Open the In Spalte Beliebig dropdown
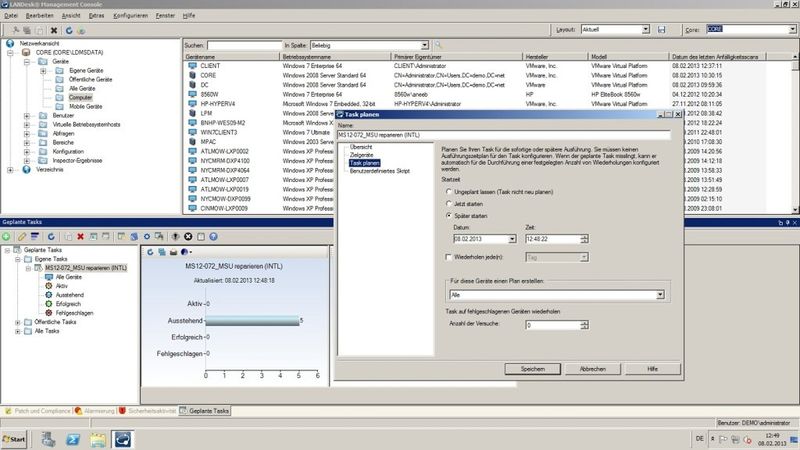The height and width of the screenshot is (450, 800). pos(424,45)
